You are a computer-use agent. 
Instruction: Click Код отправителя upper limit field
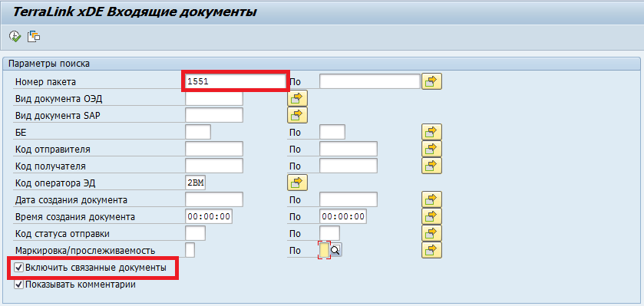(348, 149)
